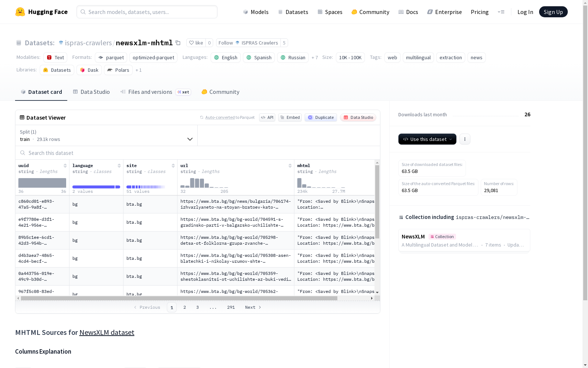This screenshot has height=368, width=588.
Task: Show the 7 more languages
Action: [315, 57]
